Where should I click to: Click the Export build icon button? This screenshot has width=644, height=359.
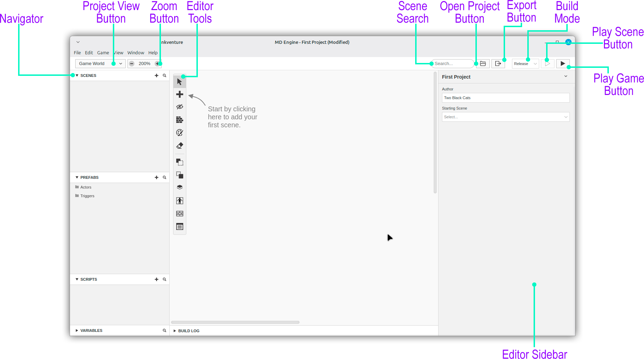pyautogui.click(x=498, y=64)
